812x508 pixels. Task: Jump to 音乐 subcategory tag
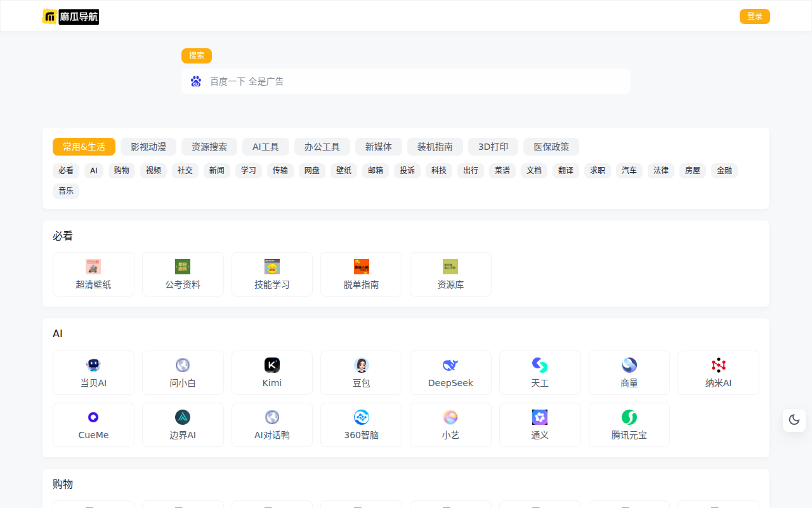[66, 191]
